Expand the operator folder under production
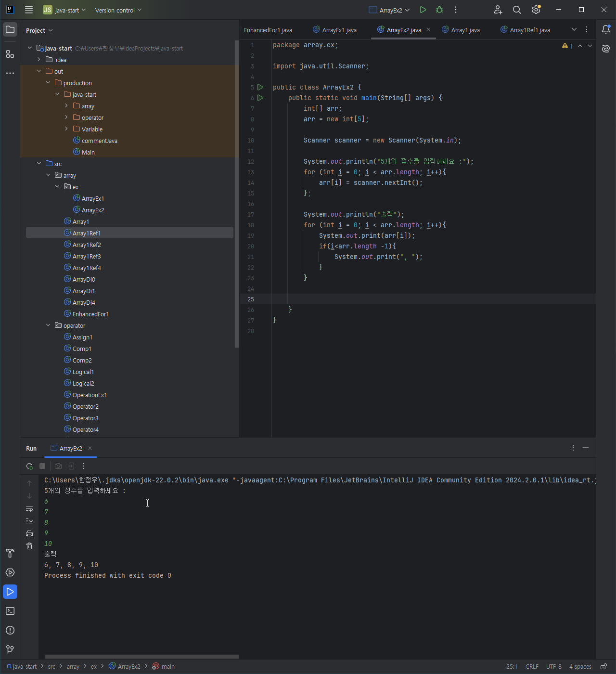 coord(66,117)
